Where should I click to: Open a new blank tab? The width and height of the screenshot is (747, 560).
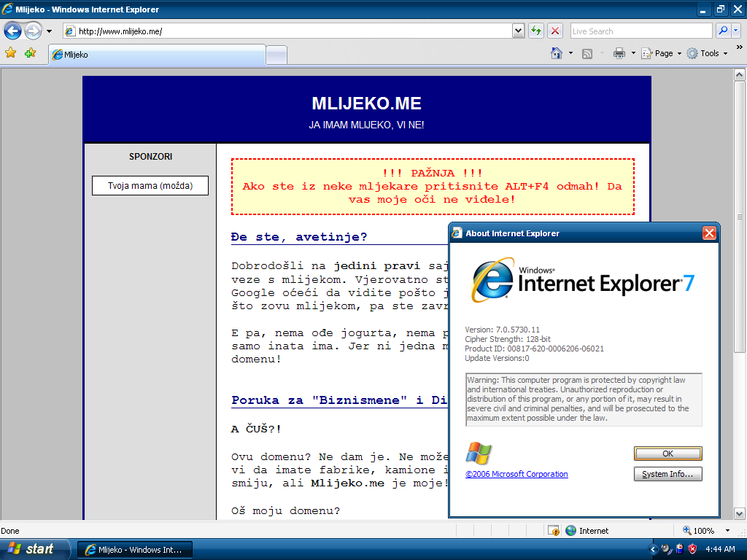click(276, 55)
